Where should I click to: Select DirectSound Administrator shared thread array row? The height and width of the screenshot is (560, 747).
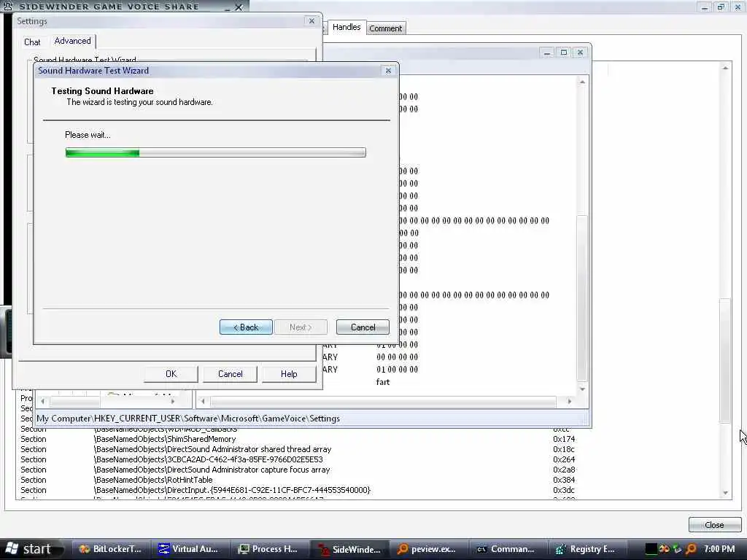coord(298,449)
